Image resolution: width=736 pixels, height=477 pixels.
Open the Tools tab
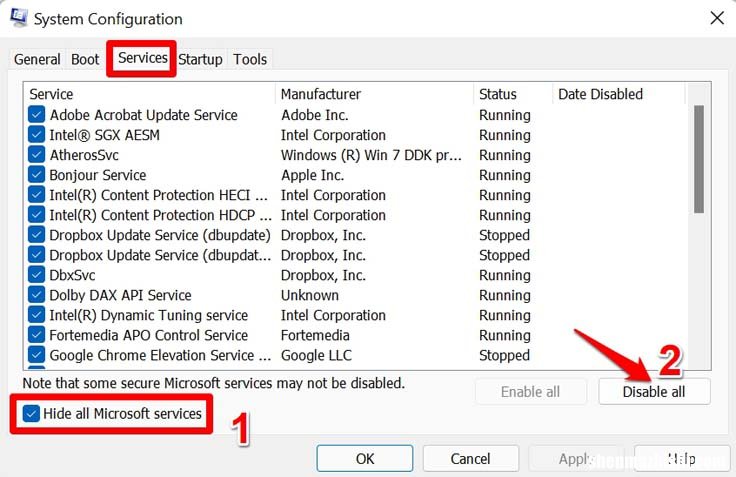click(x=250, y=59)
